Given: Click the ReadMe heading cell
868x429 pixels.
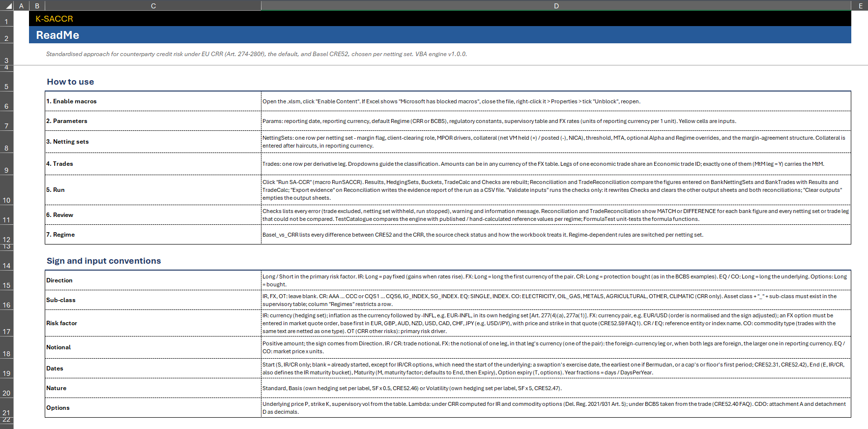Looking at the screenshot, I should [x=440, y=35].
